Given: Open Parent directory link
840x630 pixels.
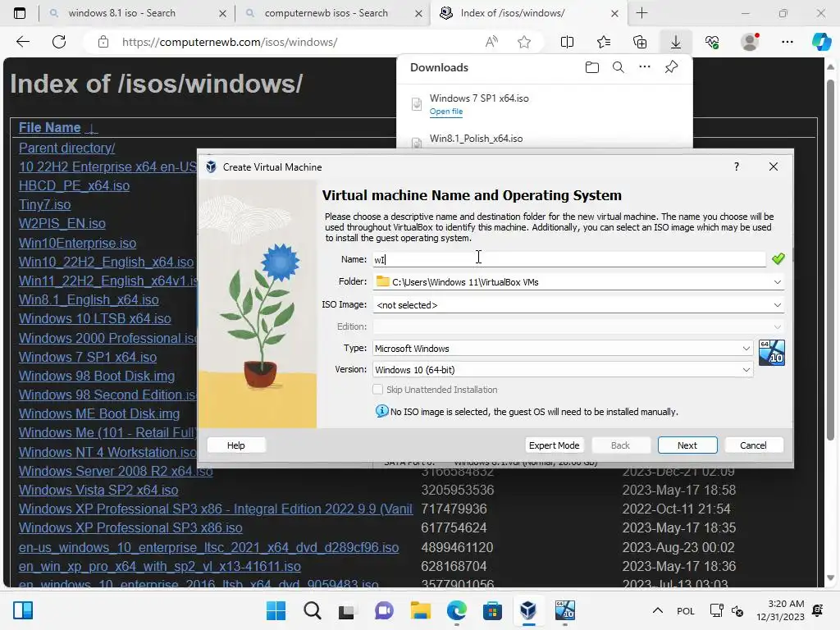Looking at the screenshot, I should click(x=67, y=148).
